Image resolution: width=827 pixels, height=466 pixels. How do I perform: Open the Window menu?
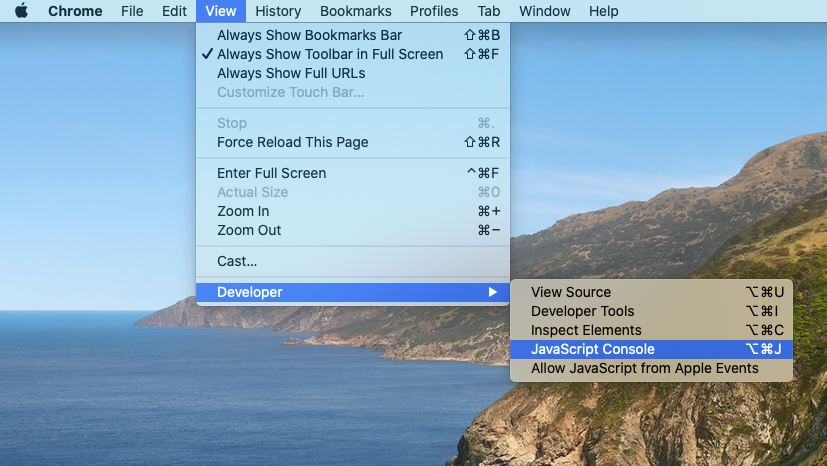[x=544, y=11]
